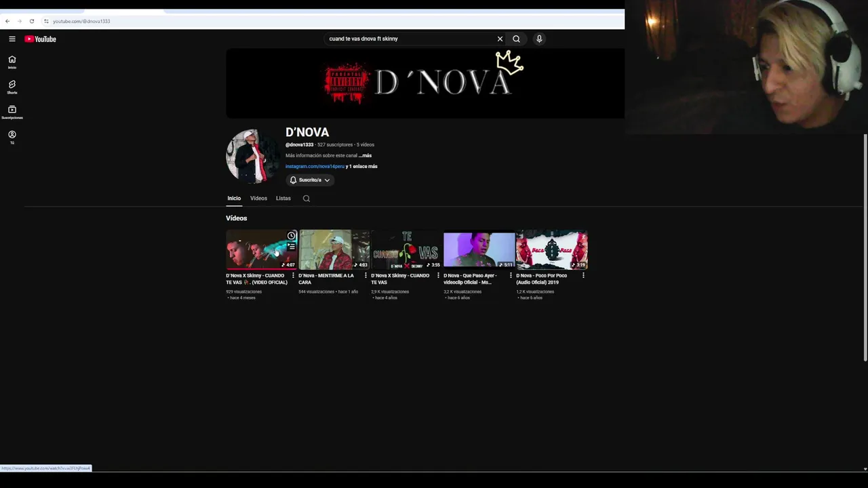Add CUANDO TE VAS video to Watch Later
Viewport: 868px width, 488px height.
(x=292, y=235)
